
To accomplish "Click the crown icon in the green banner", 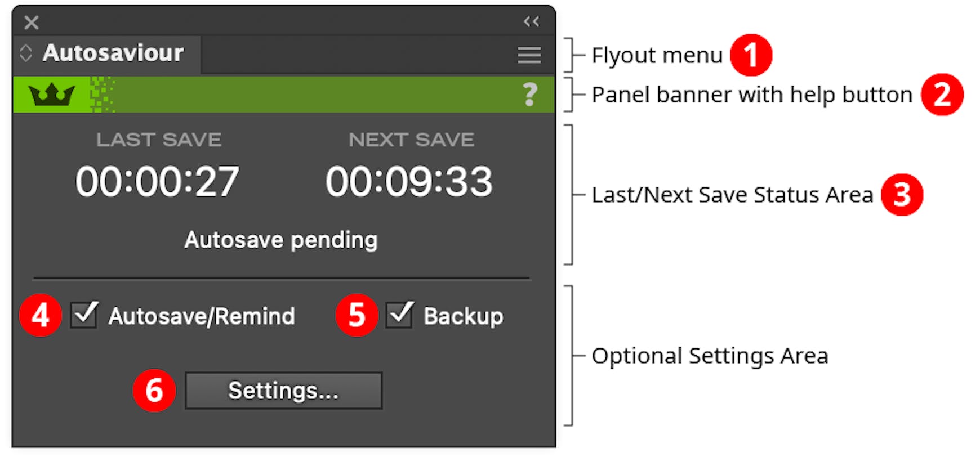I will point(51,93).
